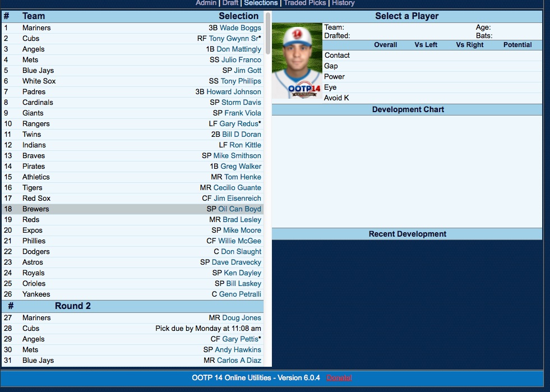This screenshot has width=550, height=392.
Task: Open Doug Jones in Round 2
Action: pos(242,318)
